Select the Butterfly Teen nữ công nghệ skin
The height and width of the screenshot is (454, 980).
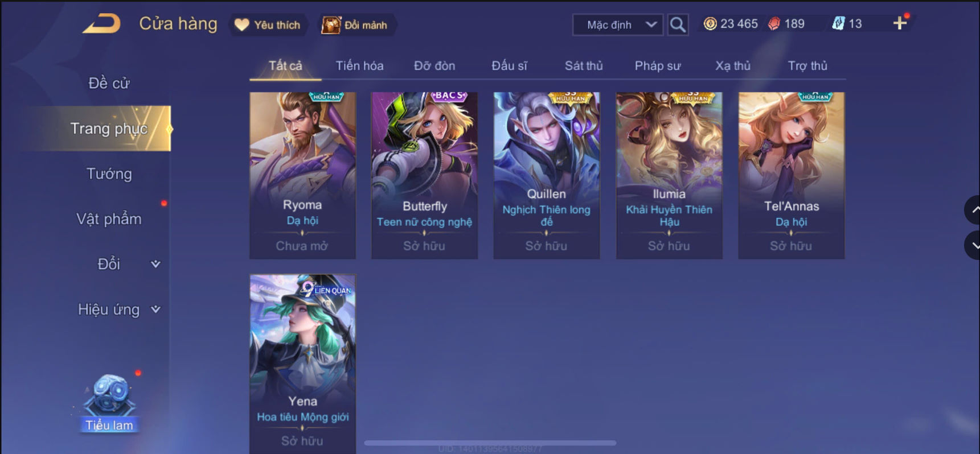pos(424,175)
